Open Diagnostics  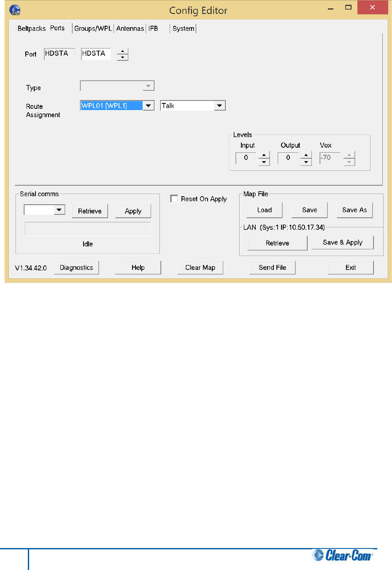coord(76,267)
